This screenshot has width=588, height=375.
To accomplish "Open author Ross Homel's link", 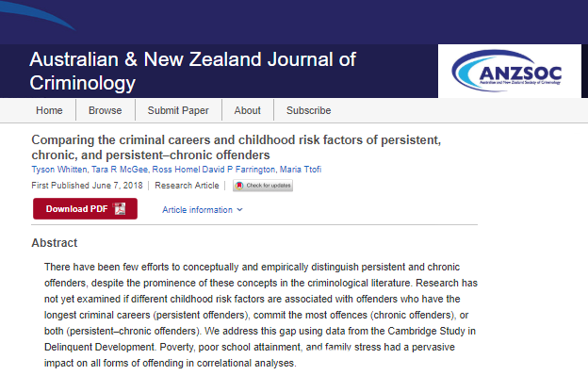I will coord(176,169).
